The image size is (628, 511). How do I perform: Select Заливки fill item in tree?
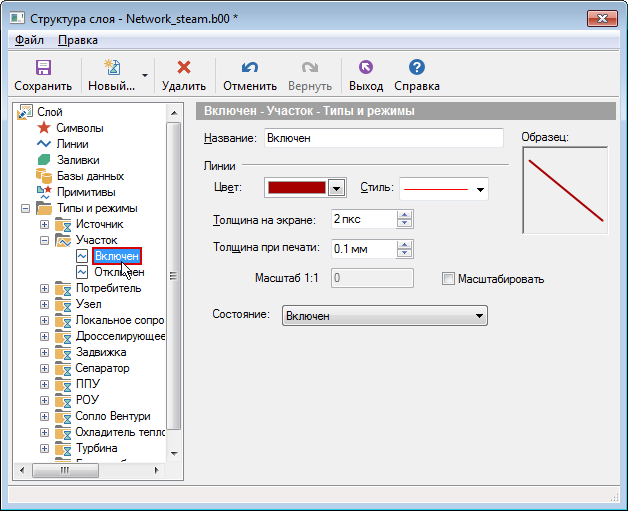(x=77, y=160)
